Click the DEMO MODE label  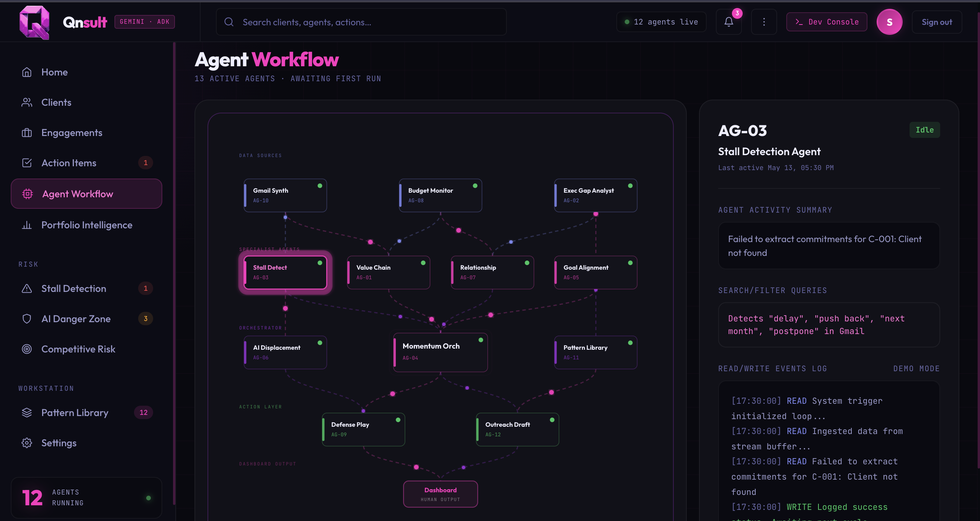point(916,369)
